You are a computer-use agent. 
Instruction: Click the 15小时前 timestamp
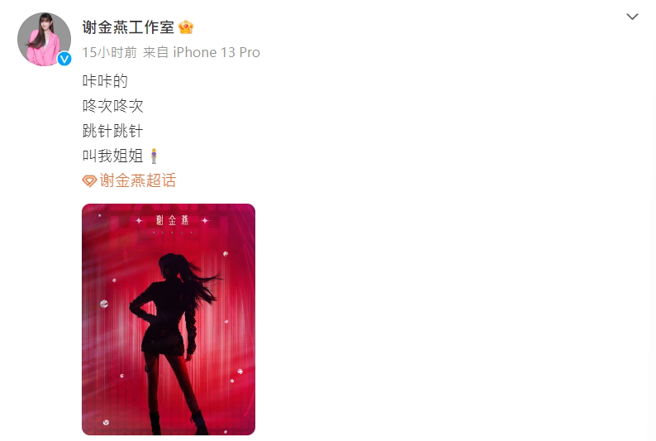(110, 52)
